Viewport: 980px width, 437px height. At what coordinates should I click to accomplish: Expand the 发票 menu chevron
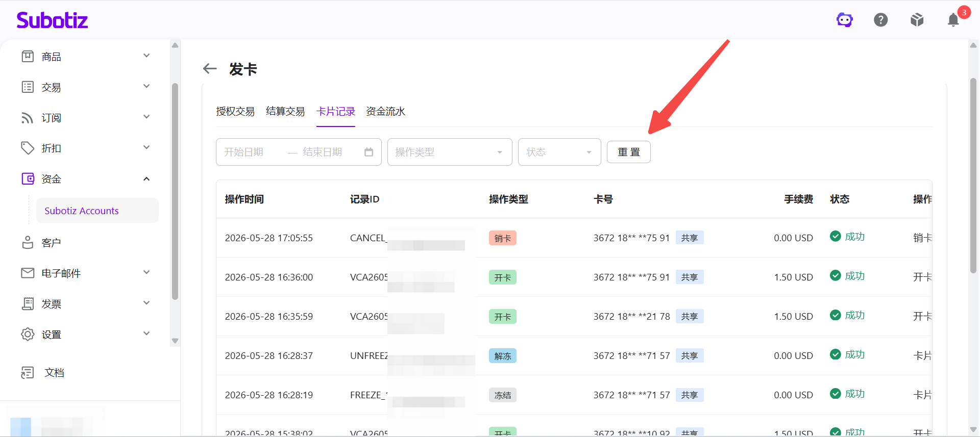pyautogui.click(x=146, y=303)
